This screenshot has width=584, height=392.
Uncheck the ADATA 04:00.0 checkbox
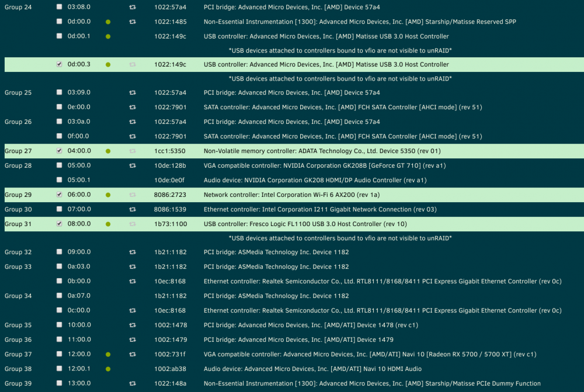(59, 151)
